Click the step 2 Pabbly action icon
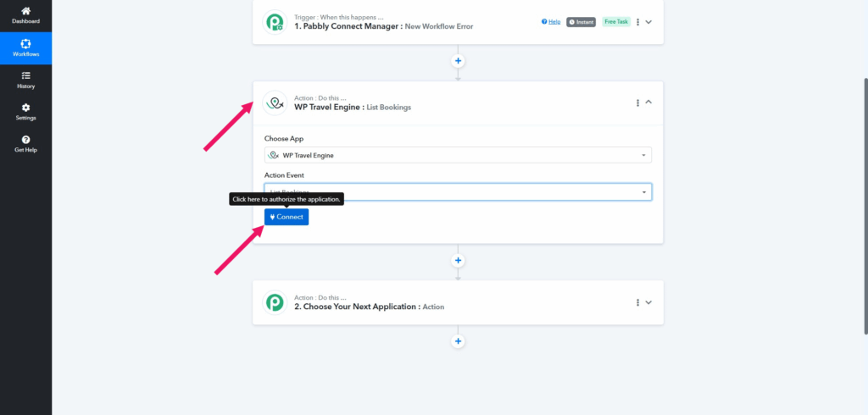The image size is (868, 415). (275, 302)
